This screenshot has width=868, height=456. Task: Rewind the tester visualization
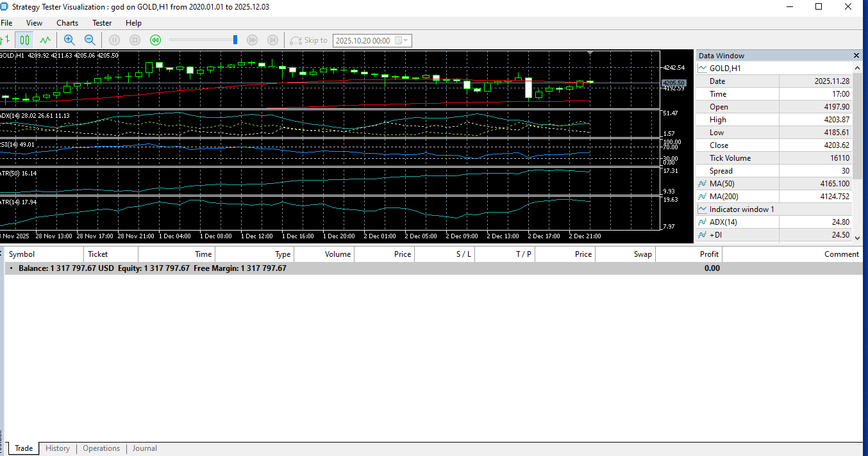click(x=155, y=40)
